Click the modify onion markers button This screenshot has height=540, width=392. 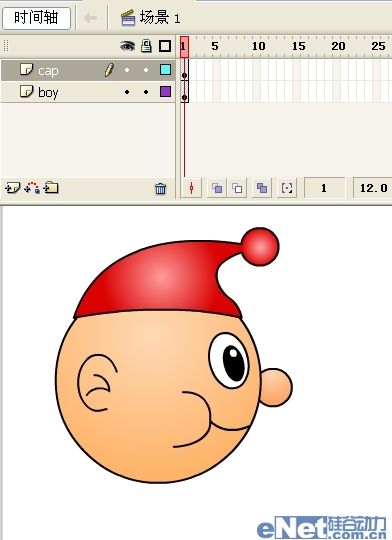(x=287, y=188)
